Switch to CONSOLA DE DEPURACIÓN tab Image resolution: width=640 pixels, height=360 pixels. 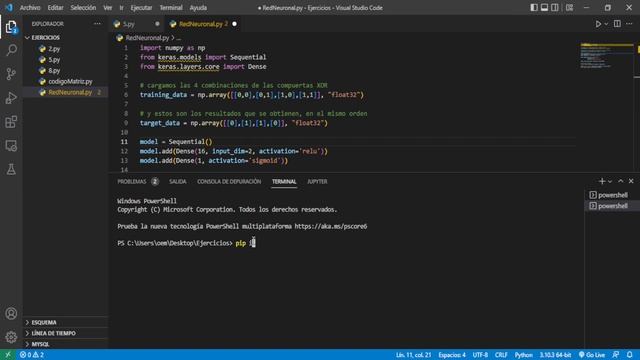coord(229,182)
